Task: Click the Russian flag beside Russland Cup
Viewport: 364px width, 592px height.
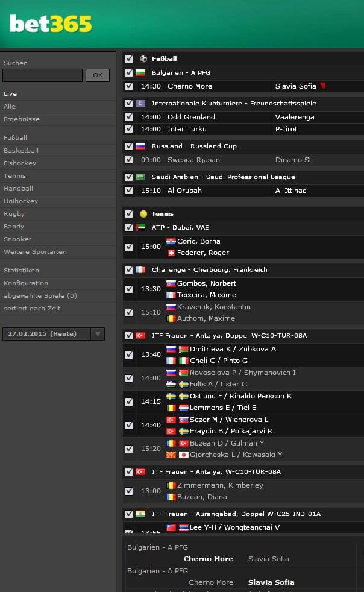Action: pos(140,146)
